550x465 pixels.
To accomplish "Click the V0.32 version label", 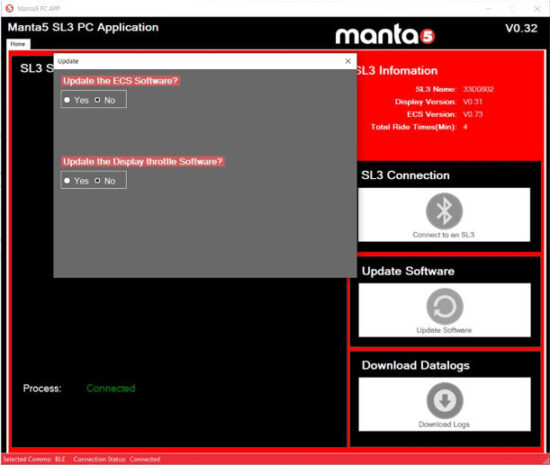I will pyautogui.click(x=521, y=28).
